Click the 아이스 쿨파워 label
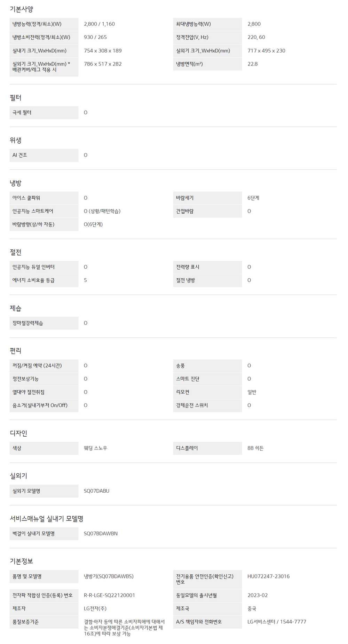This screenshot has width=348, height=644. pyautogui.click(x=26, y=198)
